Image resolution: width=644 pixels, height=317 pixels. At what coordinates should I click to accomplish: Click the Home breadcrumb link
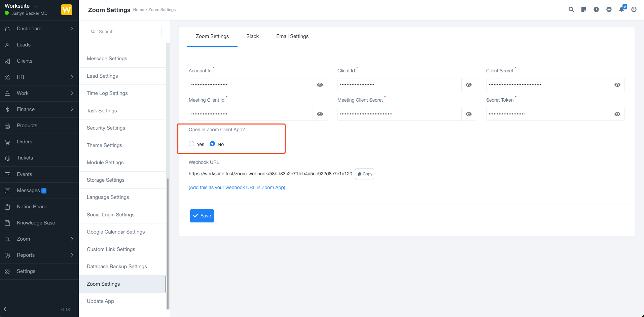click(x=139, y=10)
